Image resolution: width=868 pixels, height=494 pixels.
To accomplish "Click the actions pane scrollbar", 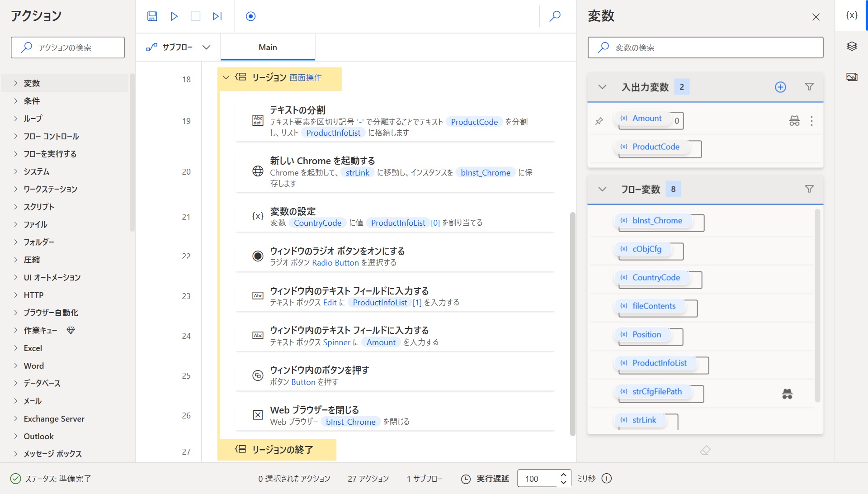I will 132,152.
